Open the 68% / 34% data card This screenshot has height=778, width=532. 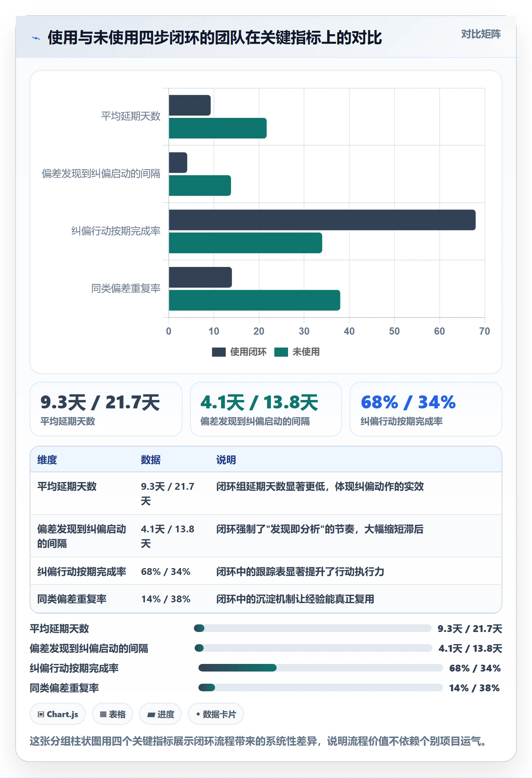pos(426,409)
